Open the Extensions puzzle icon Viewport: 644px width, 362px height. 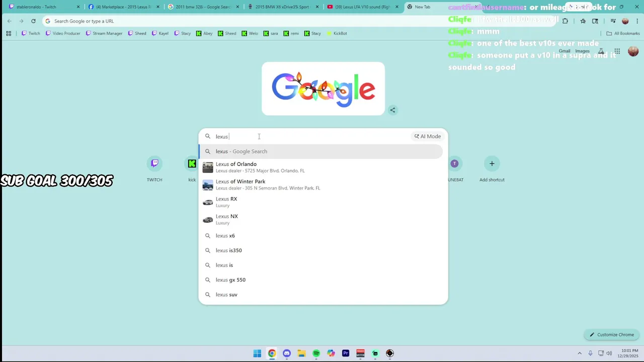coord(565,21)
